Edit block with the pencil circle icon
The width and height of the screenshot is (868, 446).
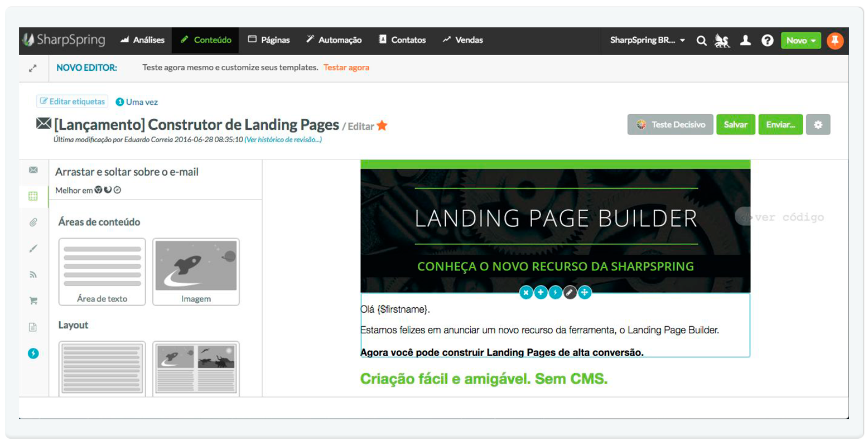570,292
